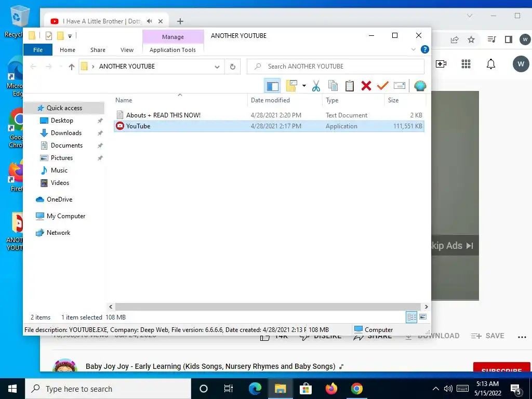Switch to large thumbnails view in status bar
Screen dimensions: 532x399
click(x=423, y=317)
